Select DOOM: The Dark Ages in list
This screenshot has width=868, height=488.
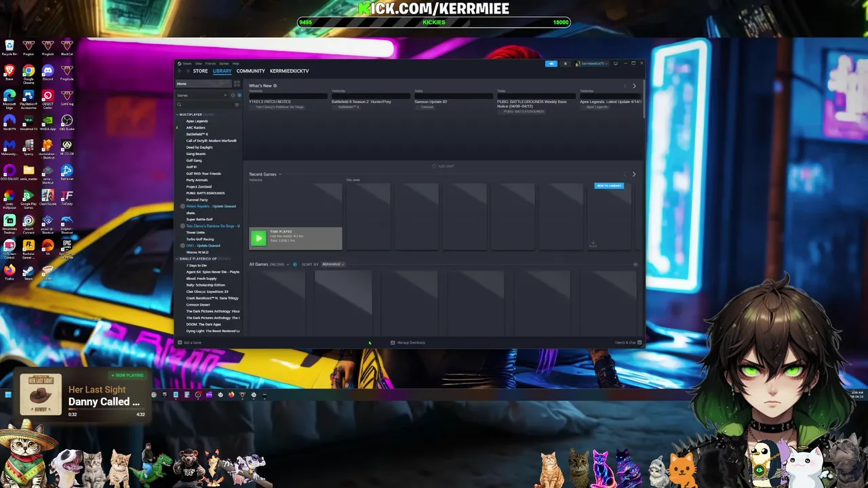[203, 324]
